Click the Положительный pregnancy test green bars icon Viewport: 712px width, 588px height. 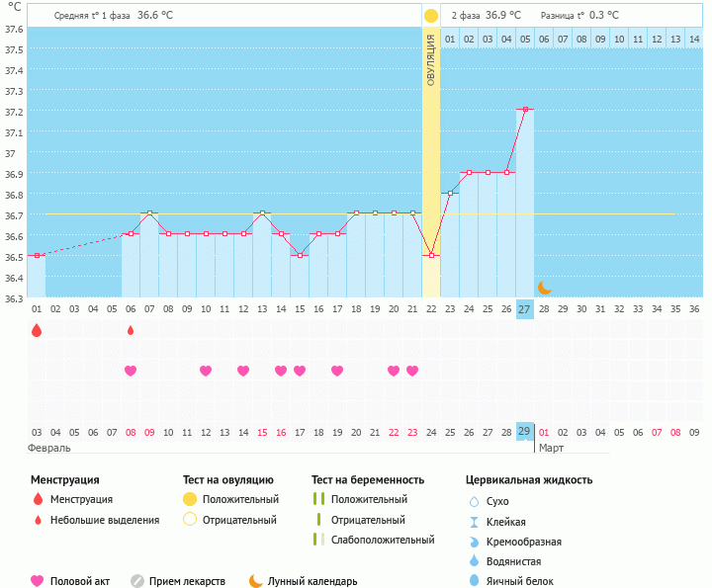click(x=318, y=500)
